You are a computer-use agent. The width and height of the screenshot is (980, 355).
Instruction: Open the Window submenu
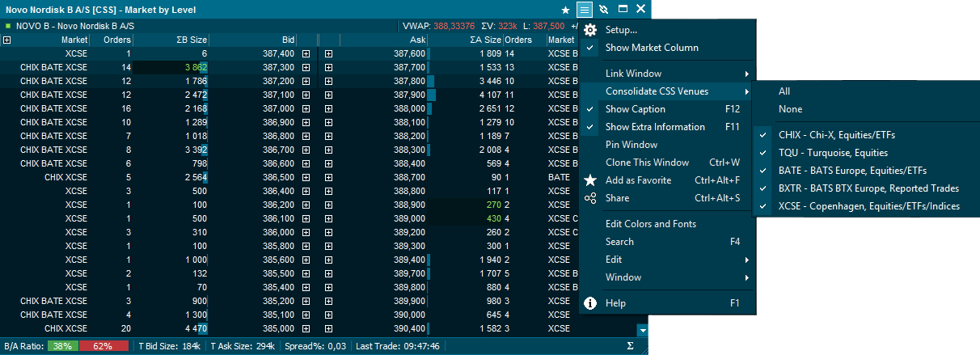(x=668, y=277)
